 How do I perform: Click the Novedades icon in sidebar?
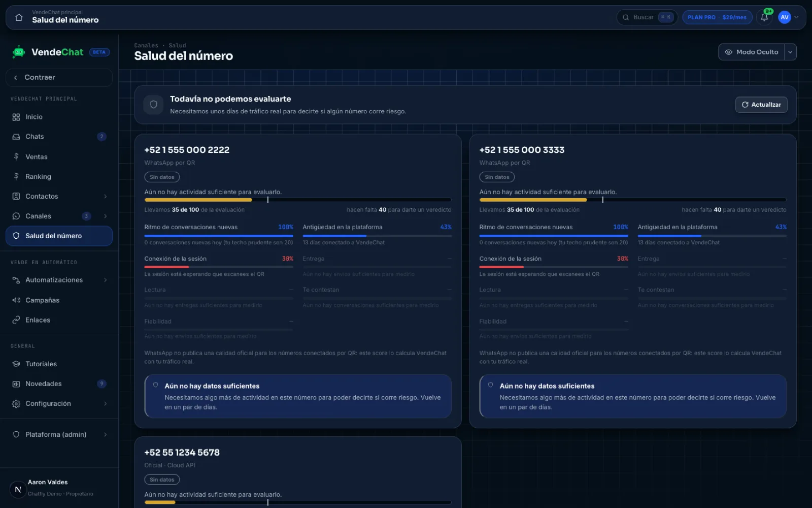pyautogui.click(x=16, y=384)
